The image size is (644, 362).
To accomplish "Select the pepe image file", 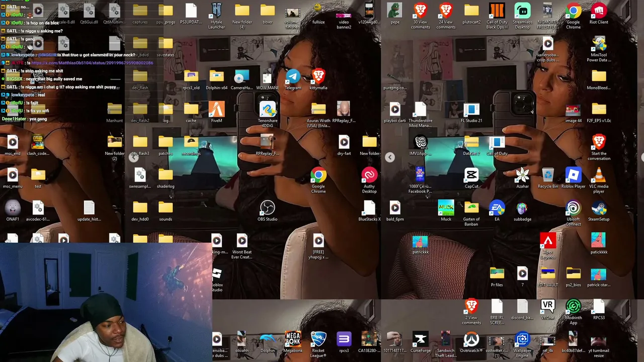I will point(395,14).
